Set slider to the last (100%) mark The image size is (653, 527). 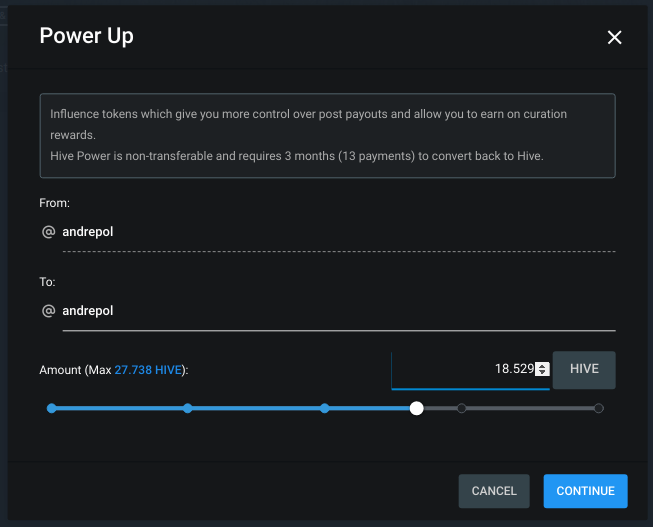[x=598, y=408]
